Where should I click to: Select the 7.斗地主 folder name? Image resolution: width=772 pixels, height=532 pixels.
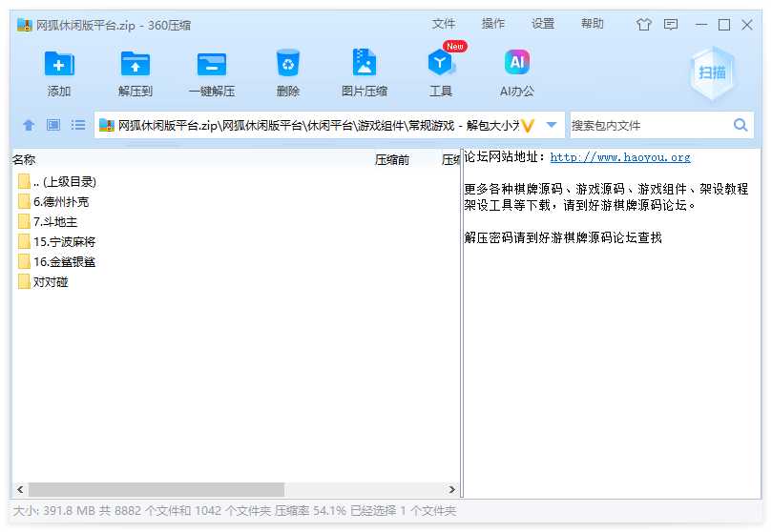pos(55,222)
